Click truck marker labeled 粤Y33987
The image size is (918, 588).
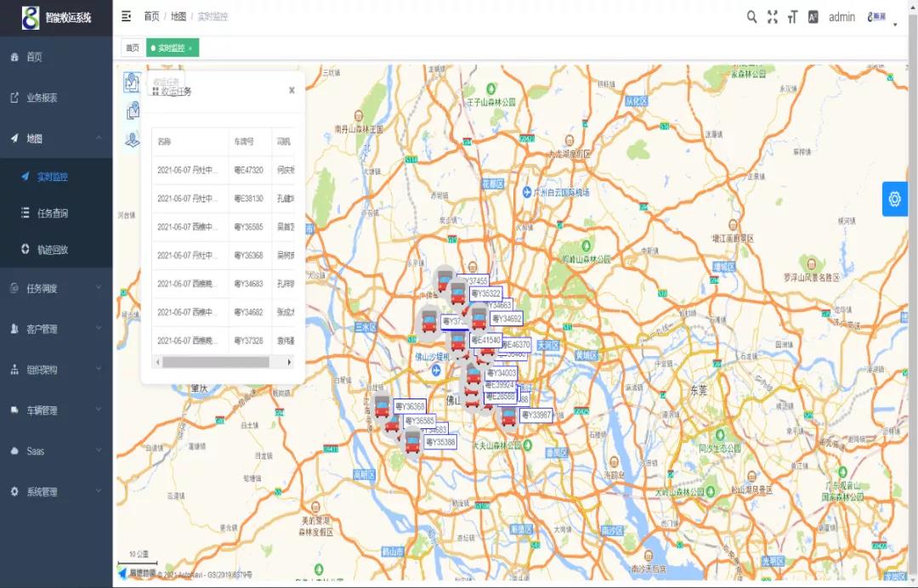(x=508, y=416)
